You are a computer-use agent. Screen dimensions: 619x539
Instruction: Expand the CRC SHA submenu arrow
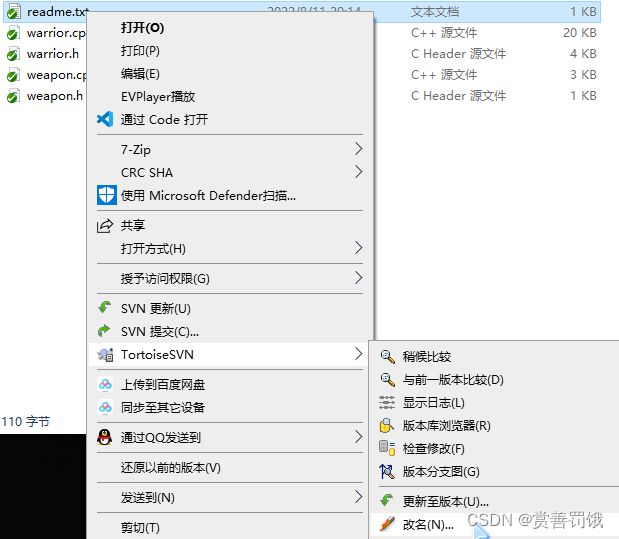click(x=358, y=172)
